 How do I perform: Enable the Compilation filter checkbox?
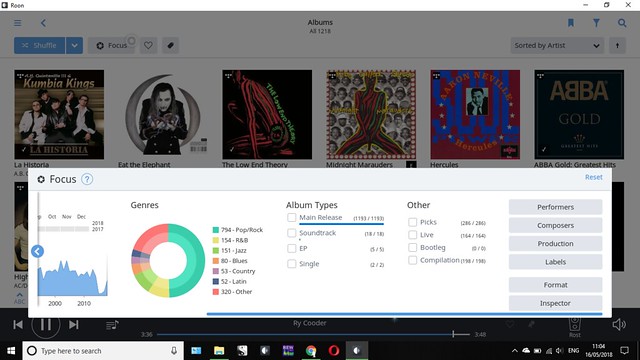tap(413, 260)
